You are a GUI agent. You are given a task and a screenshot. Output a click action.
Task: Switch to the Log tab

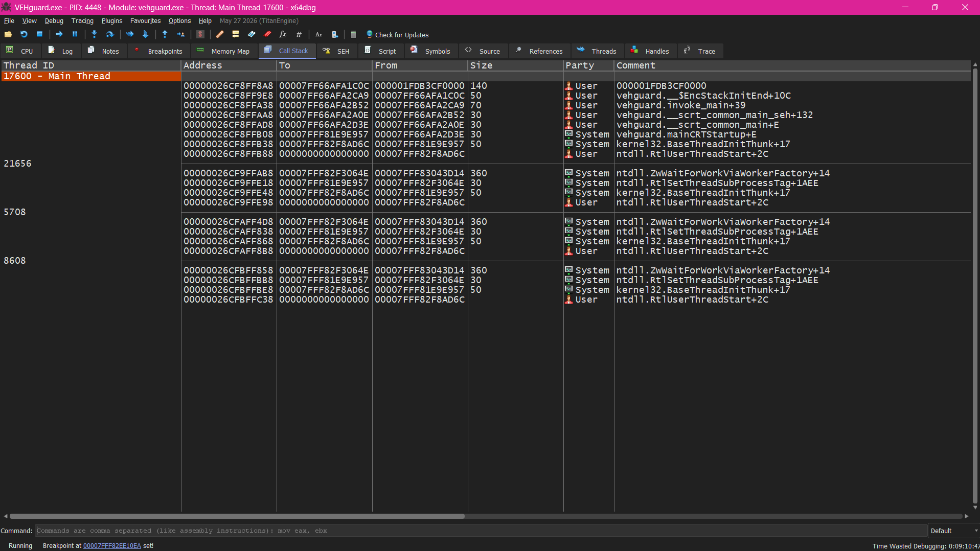(61, 51)
